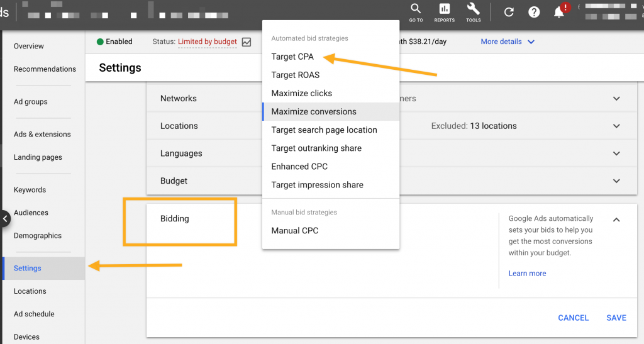
Task: Click the Limited by budget status link
Action: (x=208, y=42)
